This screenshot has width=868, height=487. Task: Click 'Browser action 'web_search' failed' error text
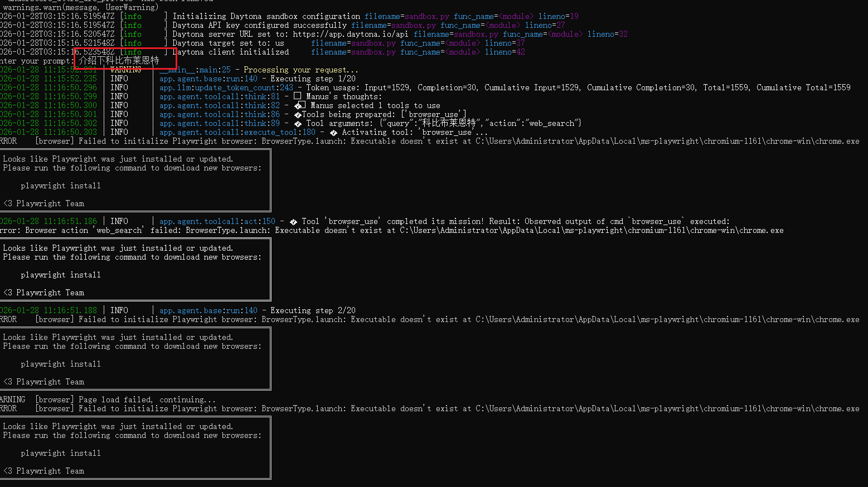103,230
